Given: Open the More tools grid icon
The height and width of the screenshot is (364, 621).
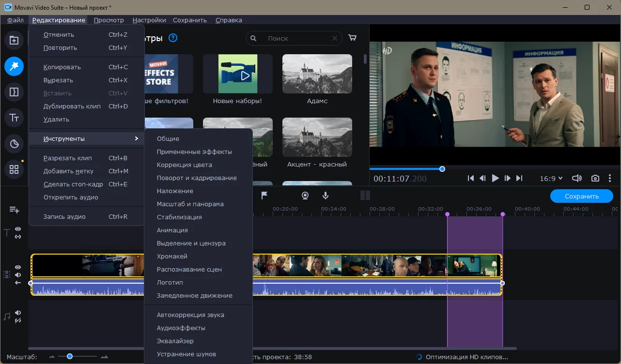Looking at the screenshot, I should click(14, 169).
